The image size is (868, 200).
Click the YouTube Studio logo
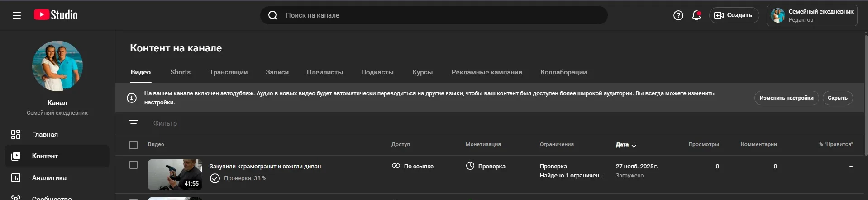[x=56, y=15]
